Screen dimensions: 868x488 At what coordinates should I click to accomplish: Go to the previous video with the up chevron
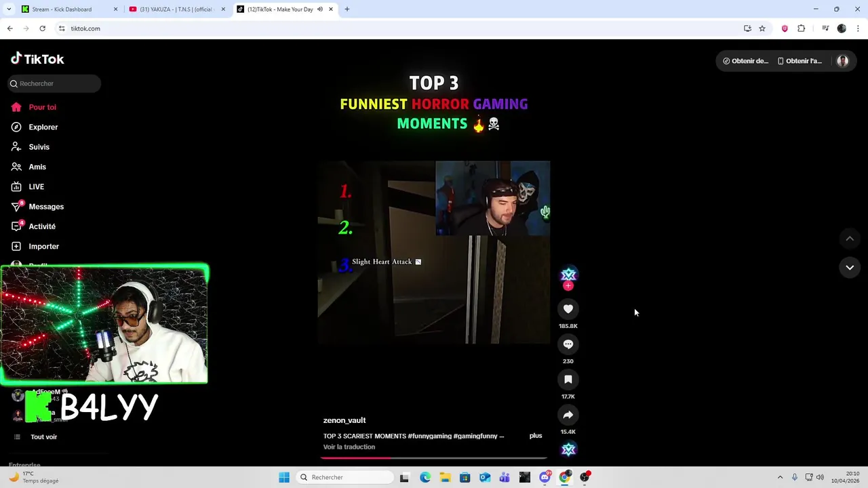(850, 239)
